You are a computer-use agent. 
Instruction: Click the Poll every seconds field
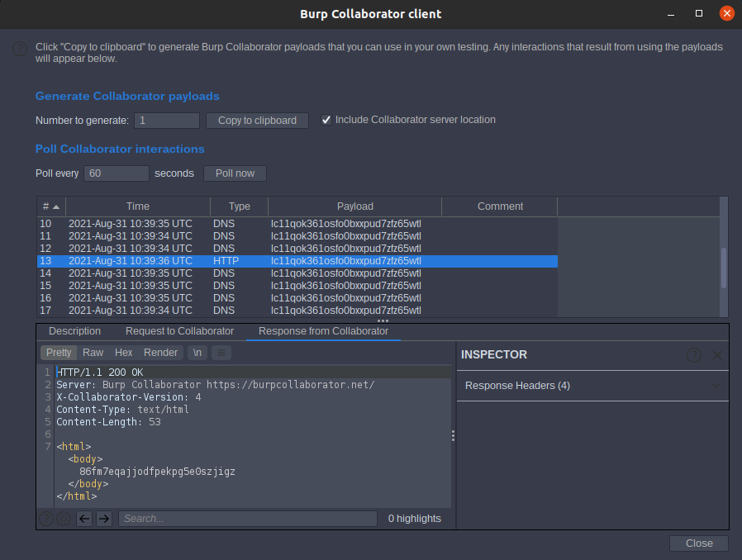click(117, 173)
